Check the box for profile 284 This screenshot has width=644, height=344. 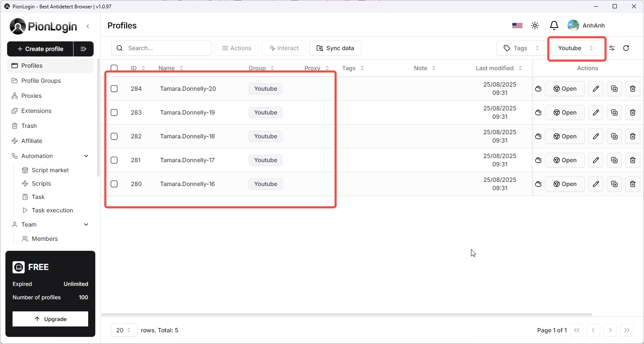(114, 89)
